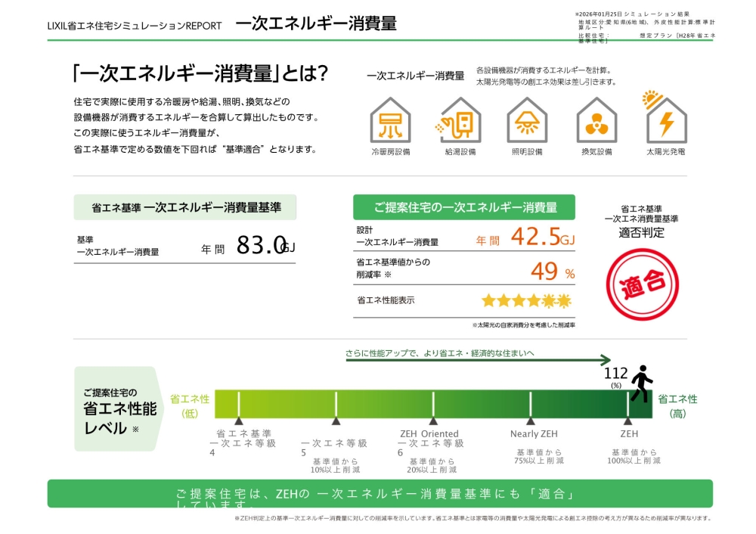Select the ventilation fan (換気設備) icon
This screenshot has height=534, width=756.
coord(596,121)
